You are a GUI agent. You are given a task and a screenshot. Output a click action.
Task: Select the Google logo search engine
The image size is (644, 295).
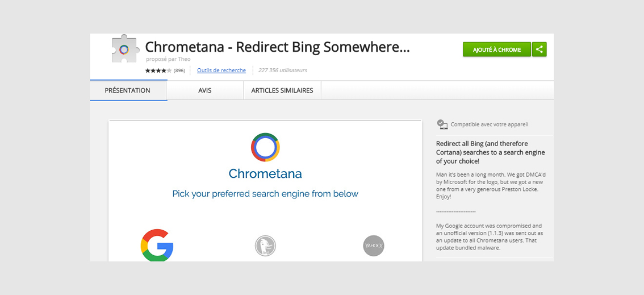[x=157, y=246]
